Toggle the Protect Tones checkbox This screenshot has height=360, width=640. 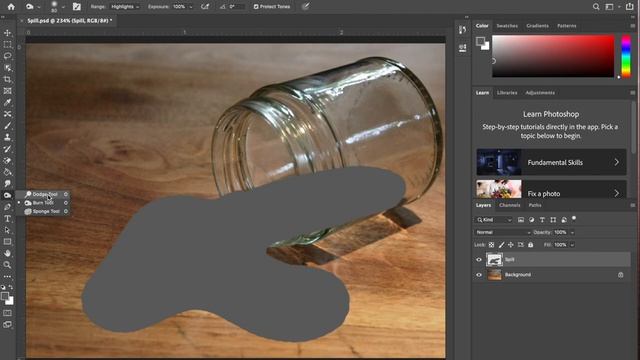click(x=256, y=7)
